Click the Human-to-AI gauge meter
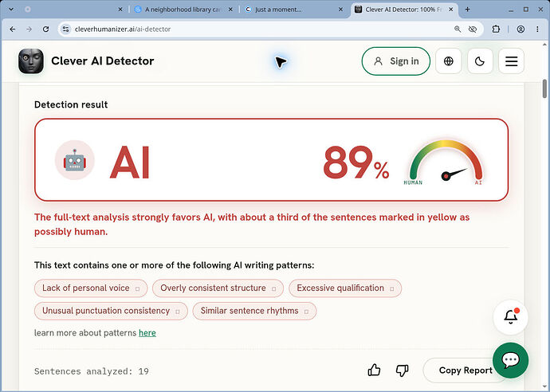Screen dimensions: 550x392 click(x=446, y=163)
